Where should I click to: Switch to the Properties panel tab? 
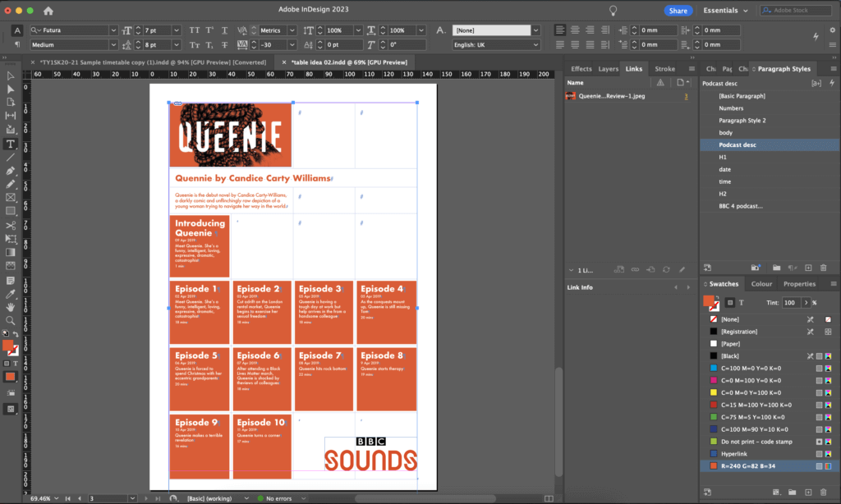pos(799,284)
